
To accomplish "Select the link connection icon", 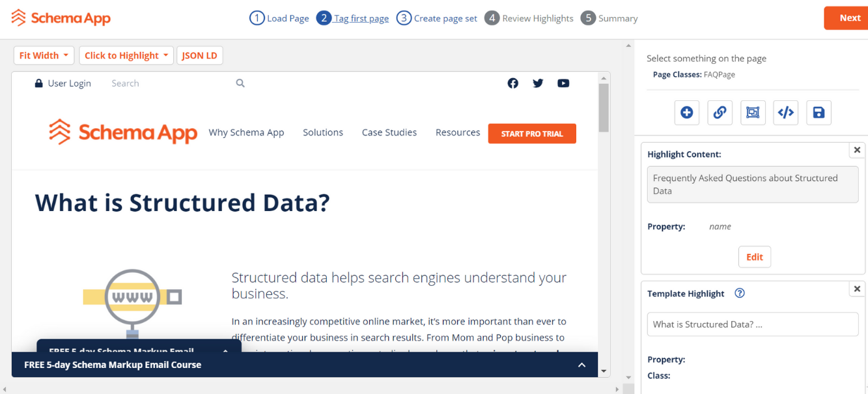I will tap(720, 112).
